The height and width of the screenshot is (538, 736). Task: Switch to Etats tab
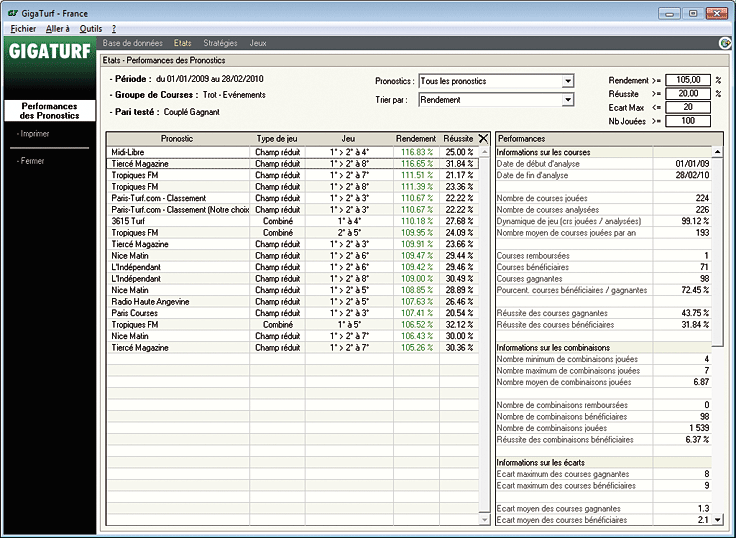coord(183,43)
